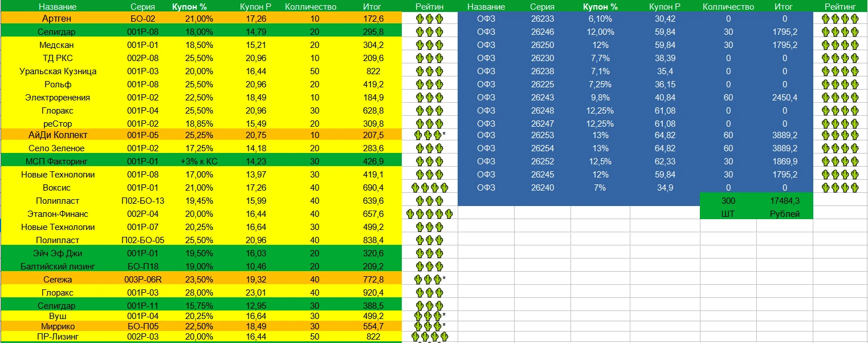This screenshot has height=343, width=868.
Task: Select the total quantity cell 300
Action: click(728, 201)
